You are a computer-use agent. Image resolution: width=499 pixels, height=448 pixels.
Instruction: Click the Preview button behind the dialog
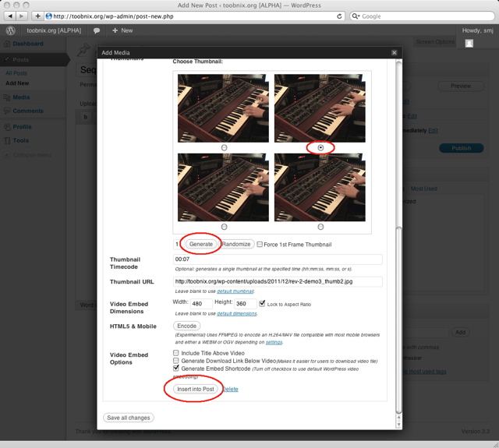(x=461, y=86)
